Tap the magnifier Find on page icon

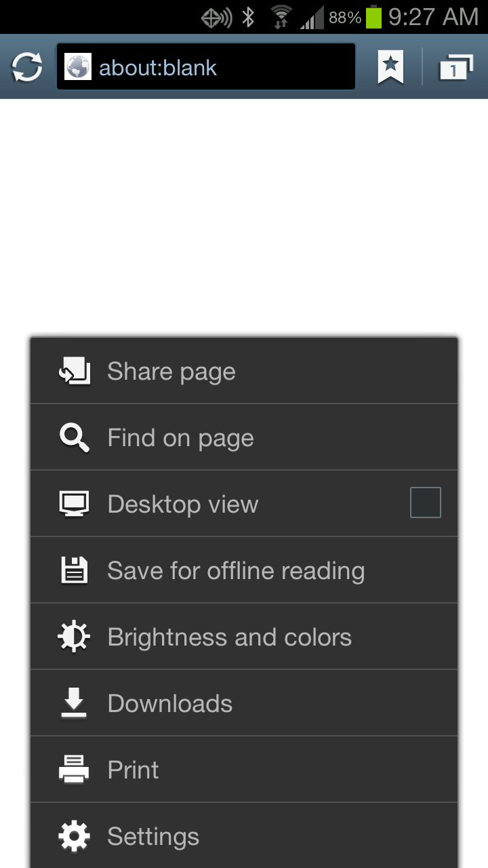point(74,438)
